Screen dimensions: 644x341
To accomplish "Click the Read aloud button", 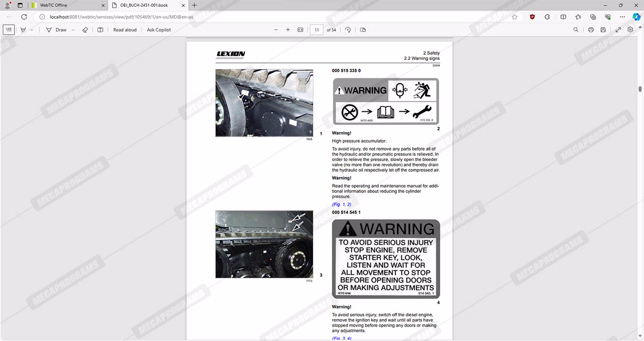I will tap(125, 30).
